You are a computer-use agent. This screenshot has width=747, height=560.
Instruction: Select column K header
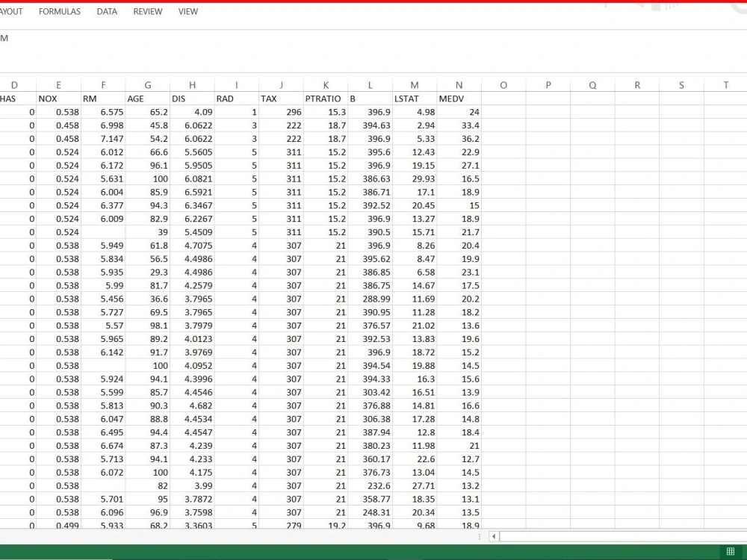point(326,85)
